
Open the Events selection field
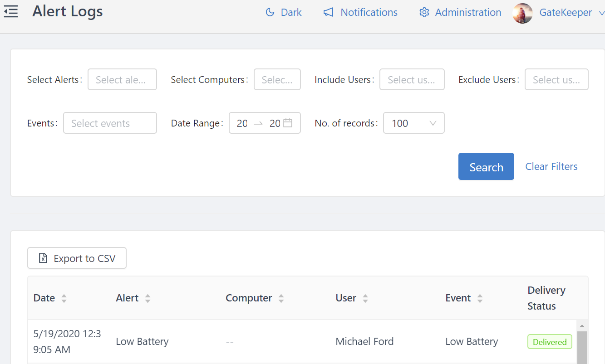point(110,123)
